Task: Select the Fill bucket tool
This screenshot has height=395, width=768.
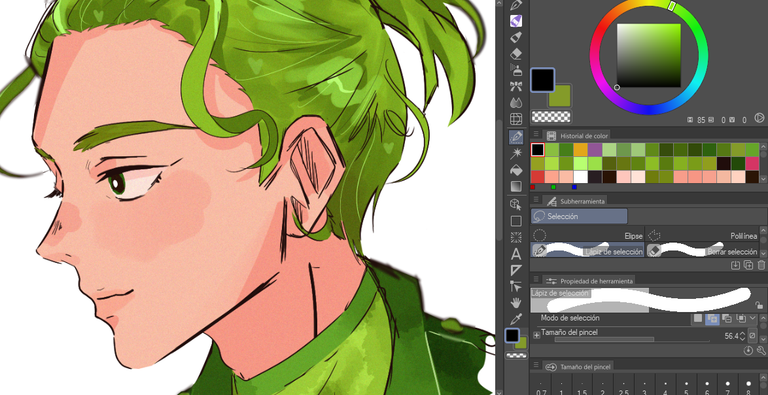Action: [x=516, y=170]
